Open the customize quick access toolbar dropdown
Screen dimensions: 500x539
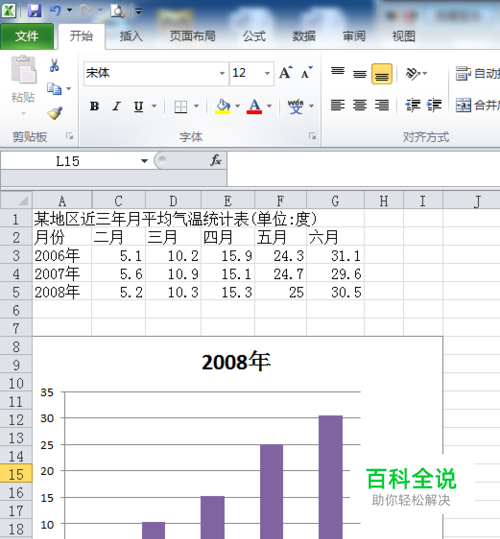[138, 12]
